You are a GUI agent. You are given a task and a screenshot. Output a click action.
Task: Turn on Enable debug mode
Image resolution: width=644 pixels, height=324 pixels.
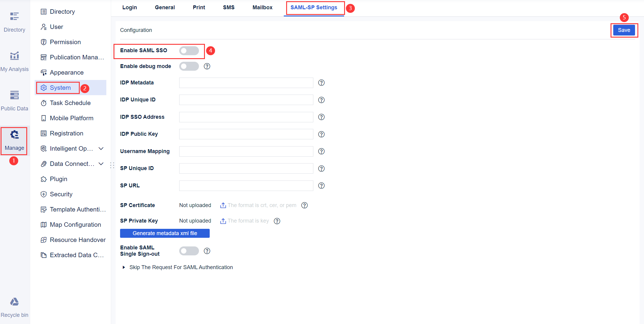pyautogui.click(x=189, y=66)
